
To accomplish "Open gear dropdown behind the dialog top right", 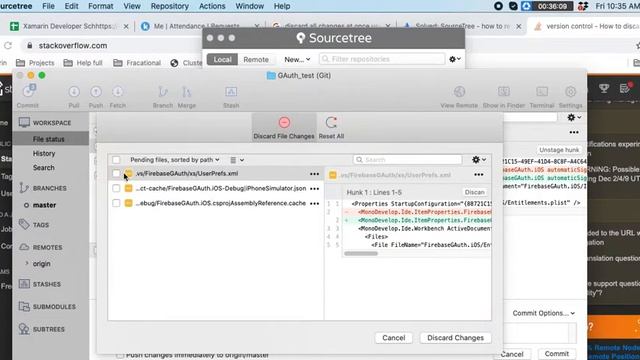I will (x=574, y=118).
